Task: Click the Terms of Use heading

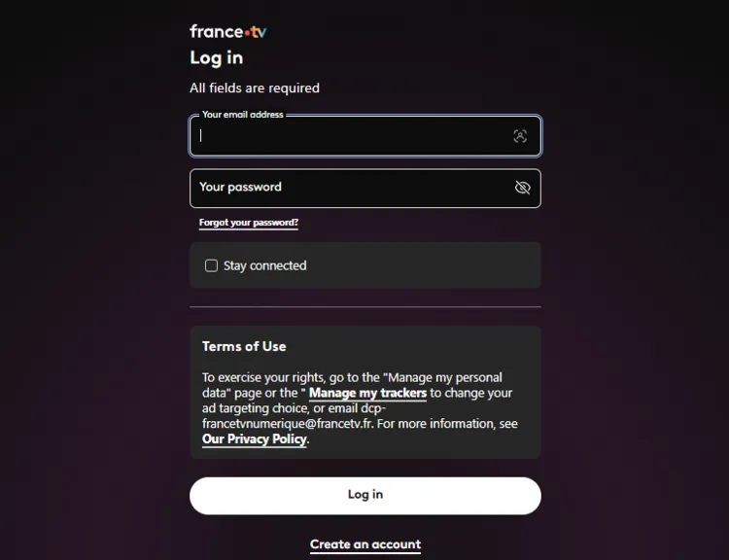Action: (244, 346)
